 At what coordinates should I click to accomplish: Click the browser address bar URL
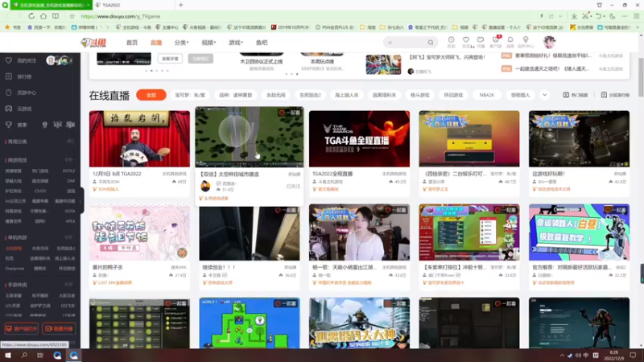click(120, 16)
